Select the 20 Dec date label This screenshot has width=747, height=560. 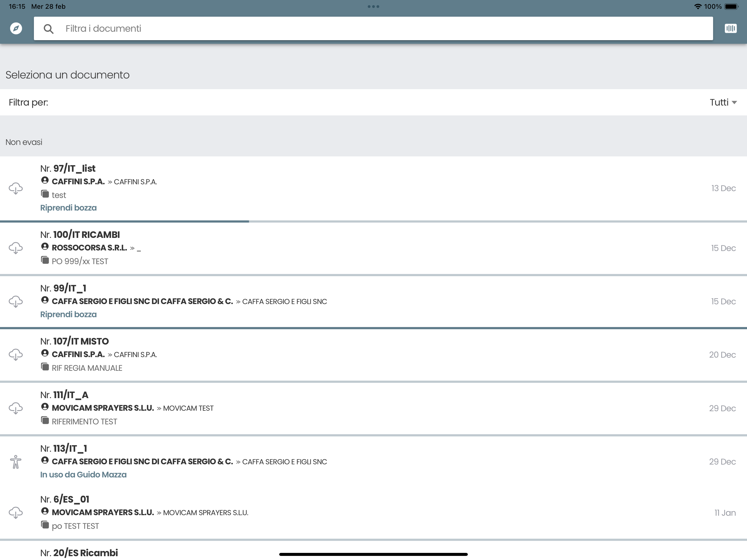tap(722, 355)
